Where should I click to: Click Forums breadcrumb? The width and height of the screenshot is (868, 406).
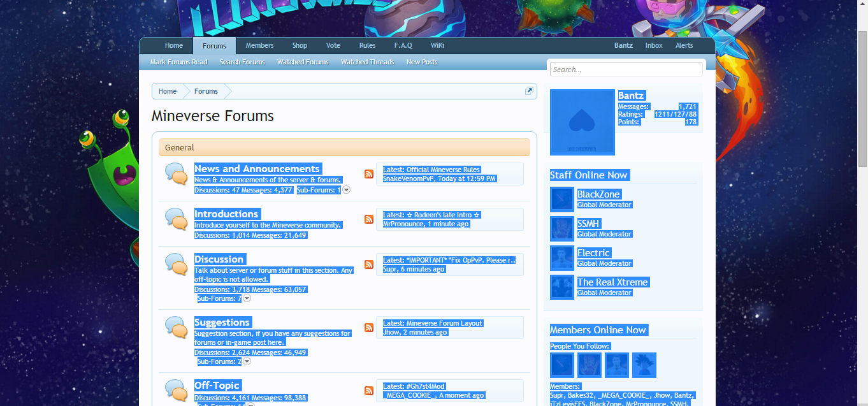(206, 91)
